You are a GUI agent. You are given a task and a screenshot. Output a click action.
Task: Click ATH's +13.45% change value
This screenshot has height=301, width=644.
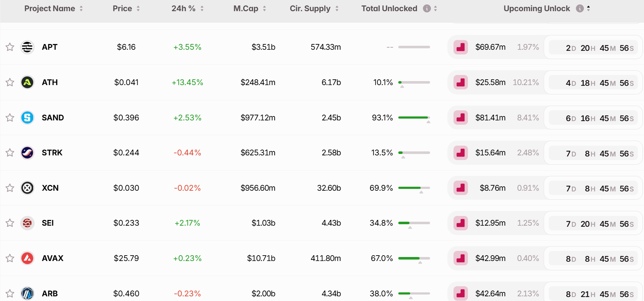[x=187, y=83]
